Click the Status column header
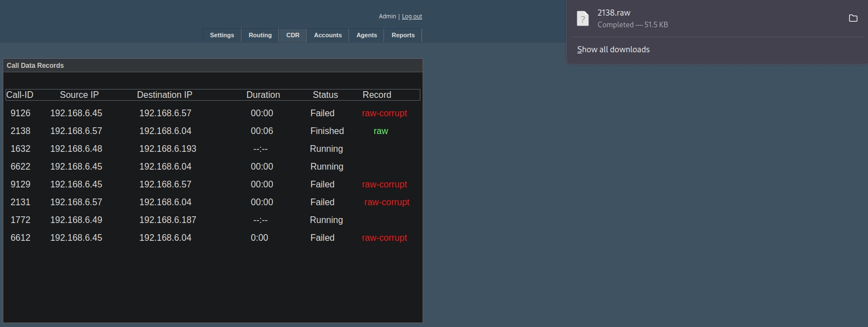Viewport: 868px width, 327px height. [325, 95]
